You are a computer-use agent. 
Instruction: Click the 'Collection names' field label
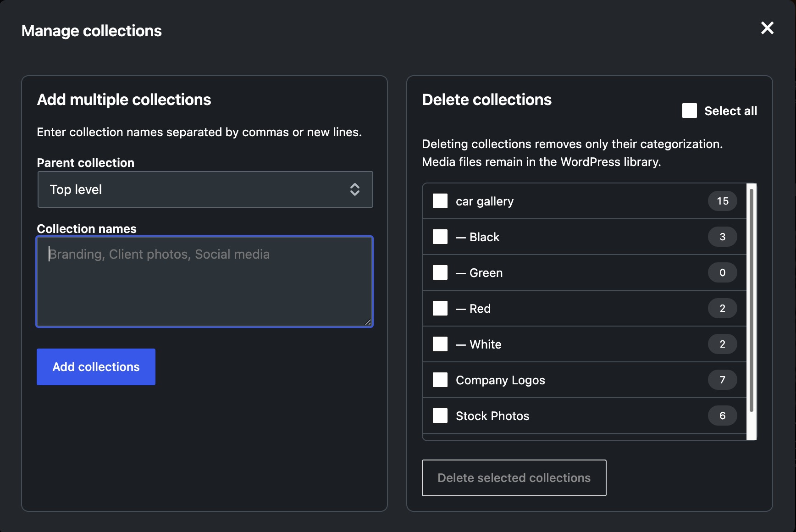(87, 229)
